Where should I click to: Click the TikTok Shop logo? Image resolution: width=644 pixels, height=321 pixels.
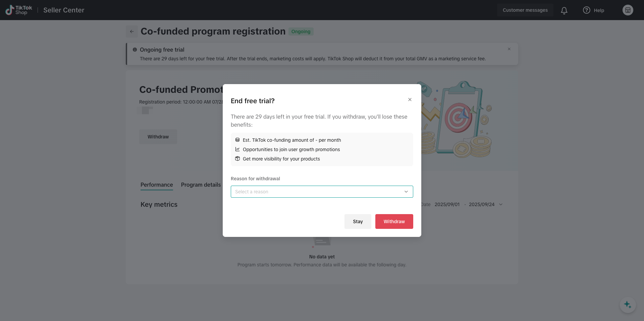[x=19, y=10]
